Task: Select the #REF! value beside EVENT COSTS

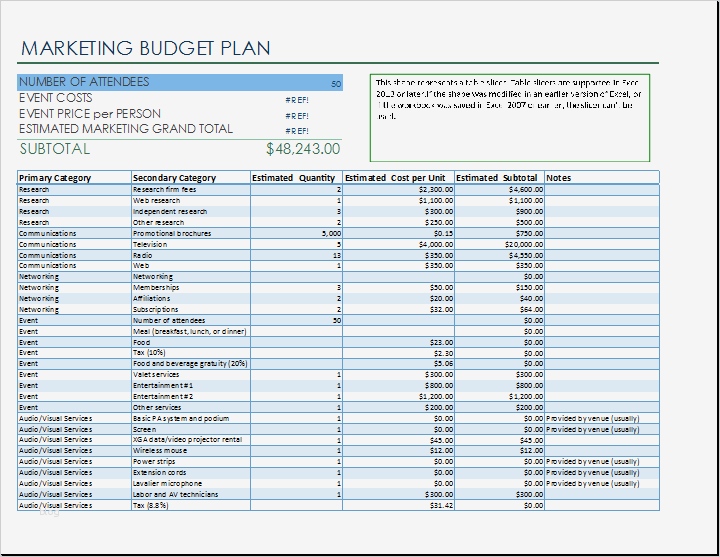Action: tap(297, 100)
